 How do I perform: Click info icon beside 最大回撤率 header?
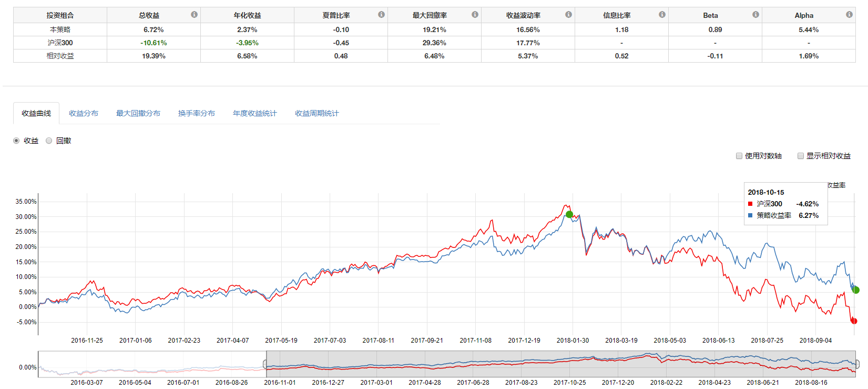[x=475, y=15]
